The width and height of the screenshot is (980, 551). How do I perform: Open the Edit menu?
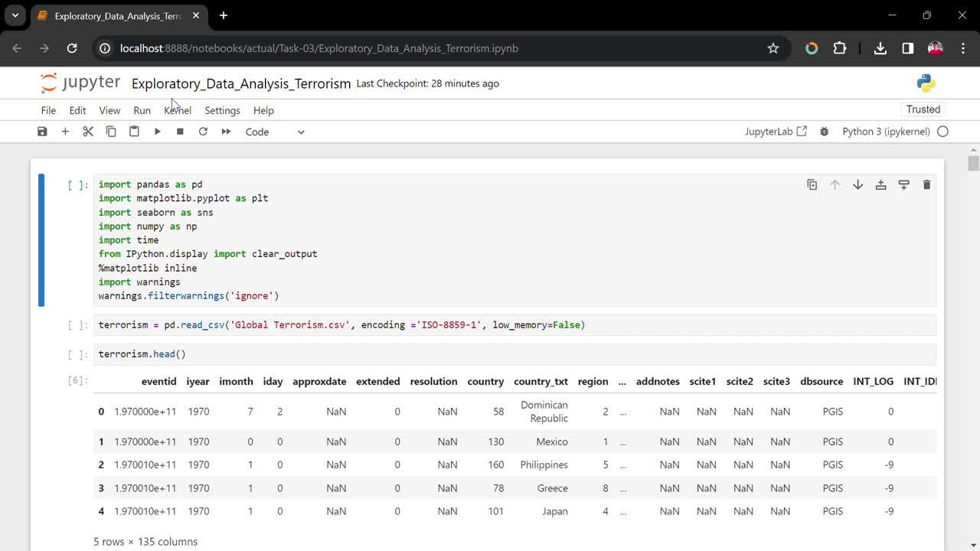tap(77, 110)
